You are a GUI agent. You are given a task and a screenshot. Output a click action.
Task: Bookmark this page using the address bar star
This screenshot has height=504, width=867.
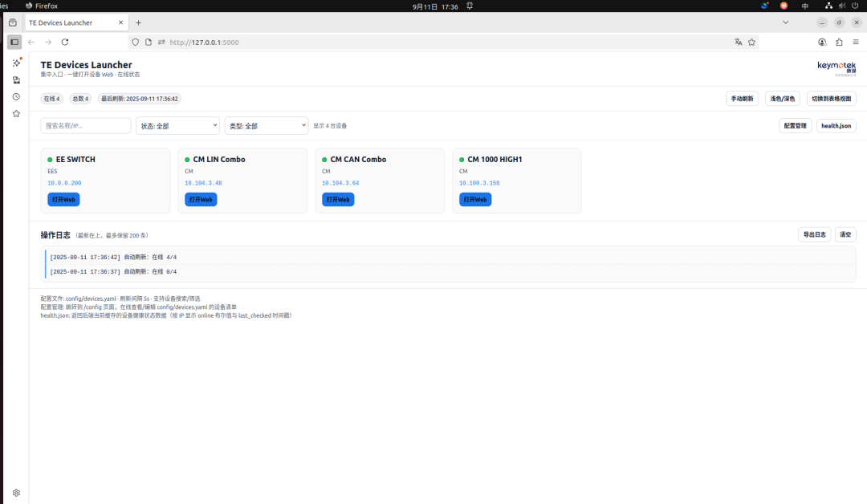click(752, 42)
